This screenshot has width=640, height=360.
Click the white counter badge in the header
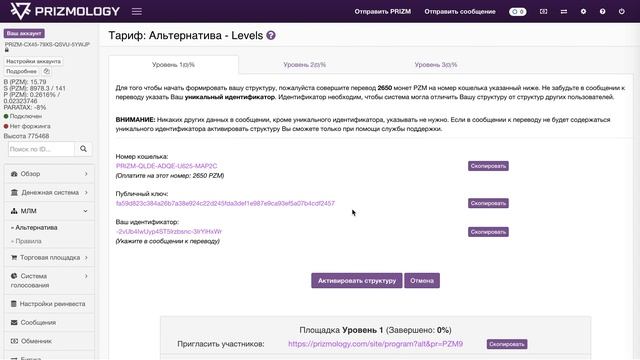click(x=518, y=11)
